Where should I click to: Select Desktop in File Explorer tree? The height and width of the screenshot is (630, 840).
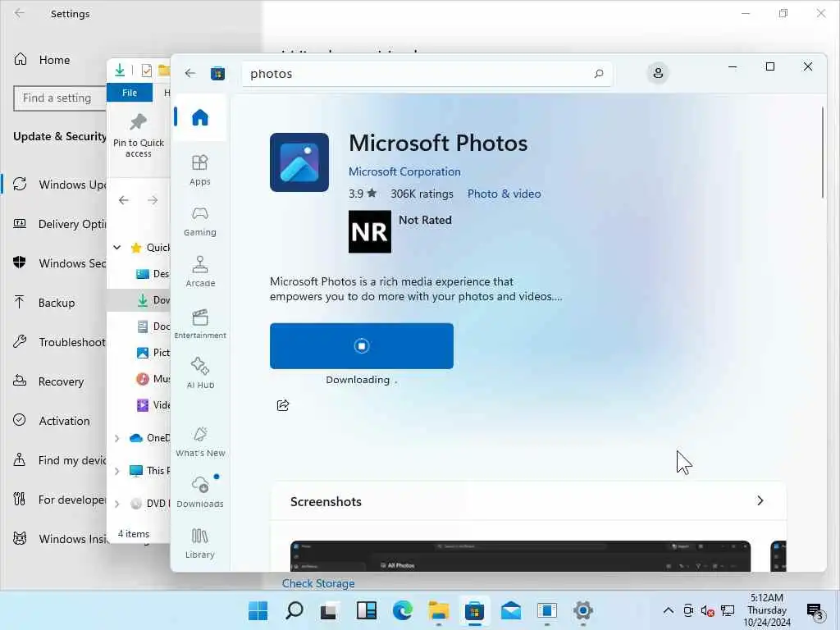(x=153, y=274)
